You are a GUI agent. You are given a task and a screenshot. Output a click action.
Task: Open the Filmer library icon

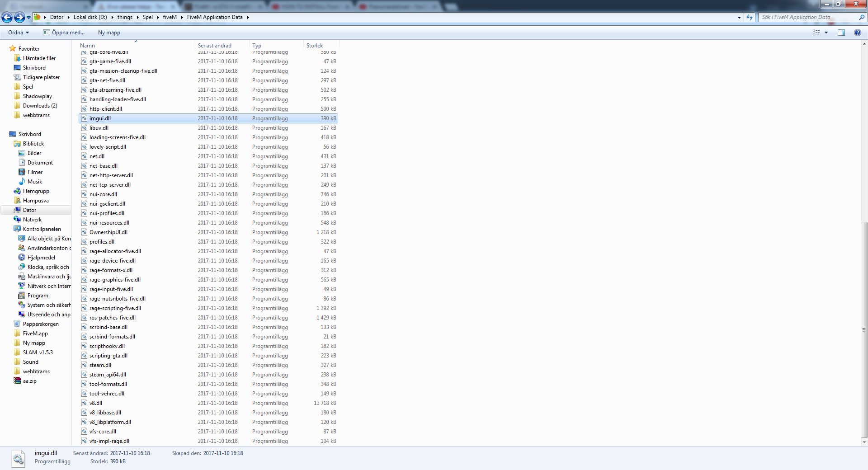pos(22,172)
